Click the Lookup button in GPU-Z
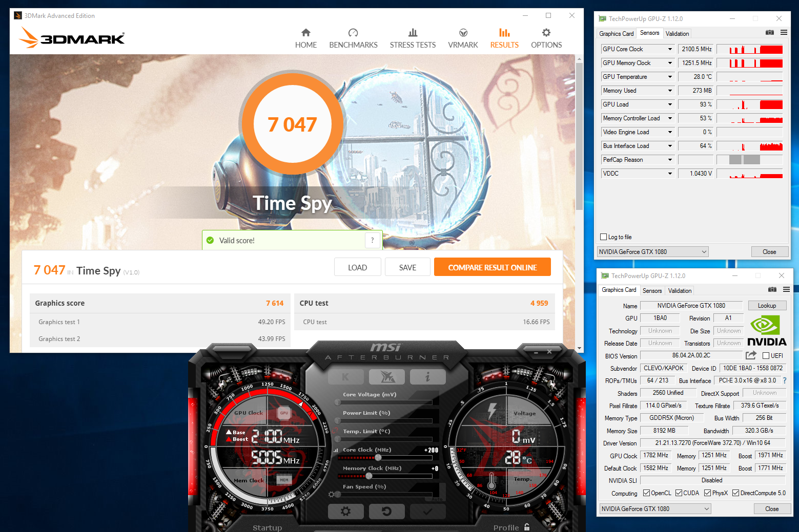The width and height of the screenshot is (799, 532). coord(767,306)
